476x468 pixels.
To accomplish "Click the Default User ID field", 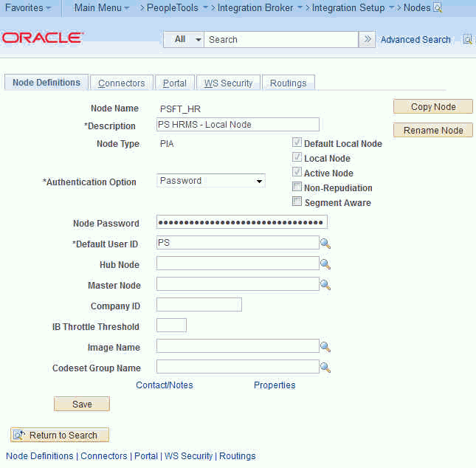I will (238, 243).
